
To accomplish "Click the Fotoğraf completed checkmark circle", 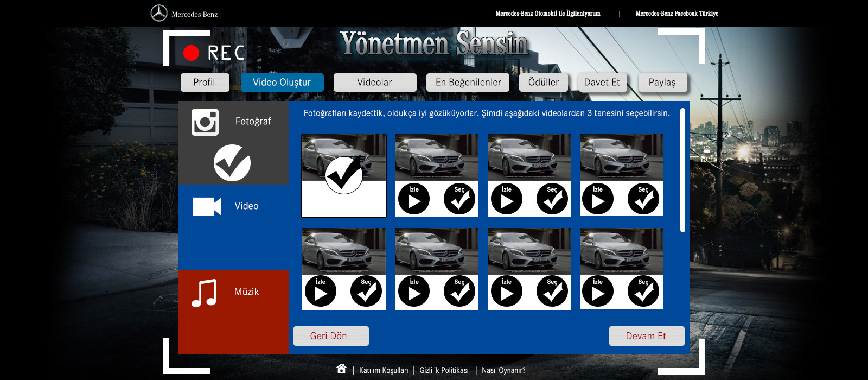I will (232, 163).
